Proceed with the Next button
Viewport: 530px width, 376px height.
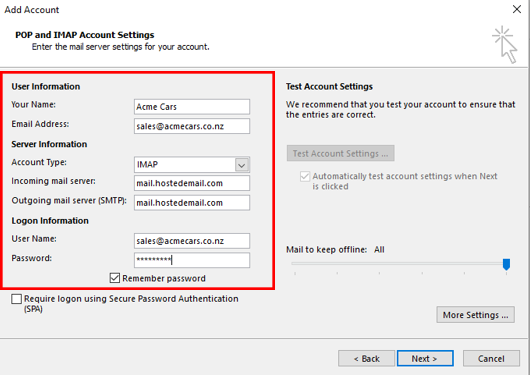point(425,358)
